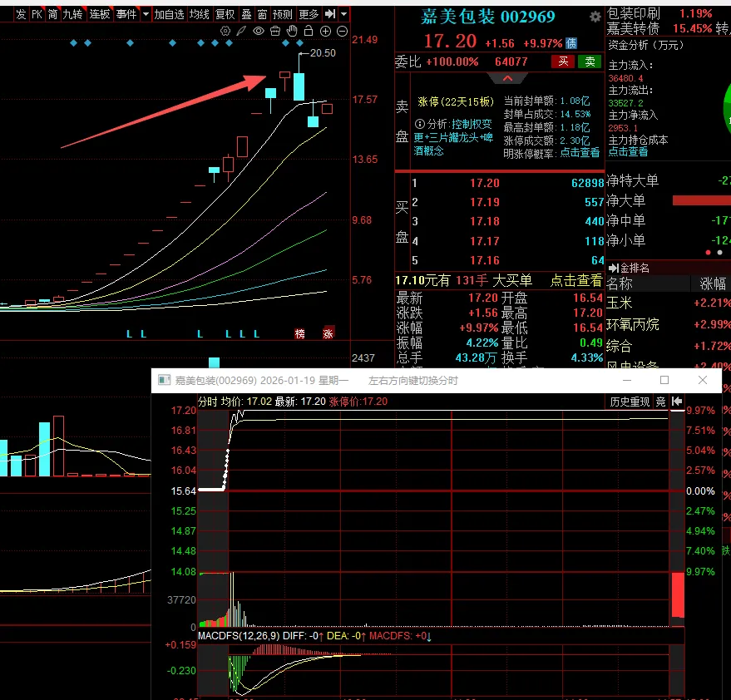Click 点击查看 beside 明涨停概率
Screen dimensions: 731x700
pos(580,152)
